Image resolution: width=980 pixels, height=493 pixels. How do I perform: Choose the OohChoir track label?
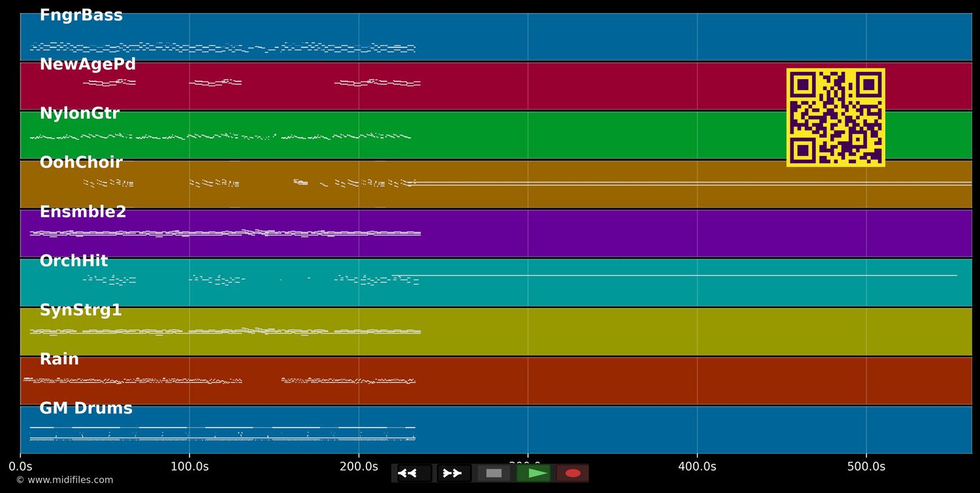point(81,163)
